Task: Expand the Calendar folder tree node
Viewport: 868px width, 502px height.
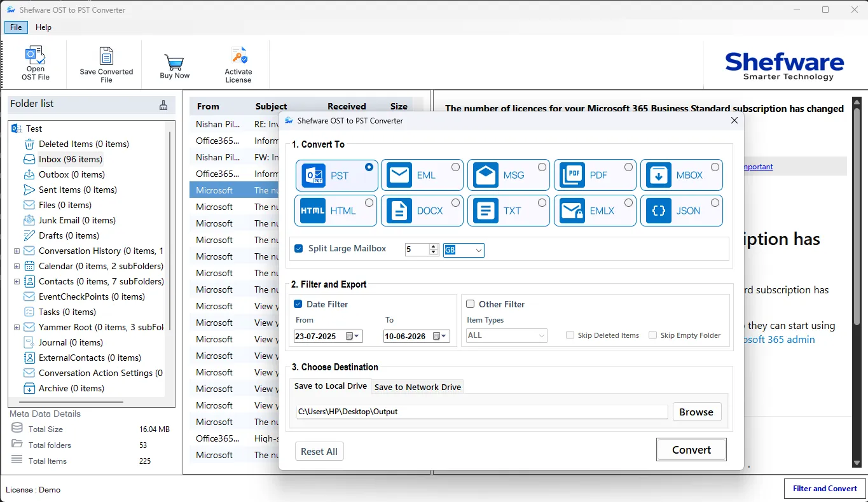Action: pyautogui.click(x=17, y=266)
